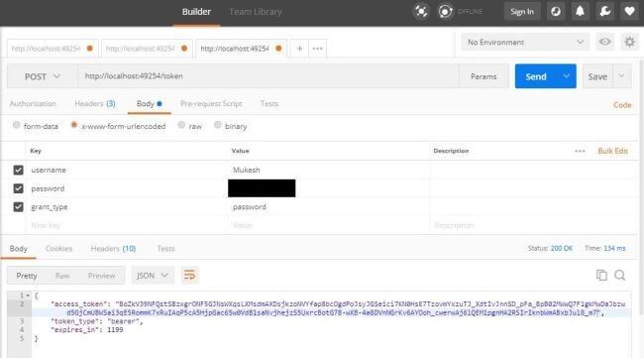Select the x-www-form-urlencoded radio option
The width and height of the screenshot is (644, 358).
coord(74,125)
